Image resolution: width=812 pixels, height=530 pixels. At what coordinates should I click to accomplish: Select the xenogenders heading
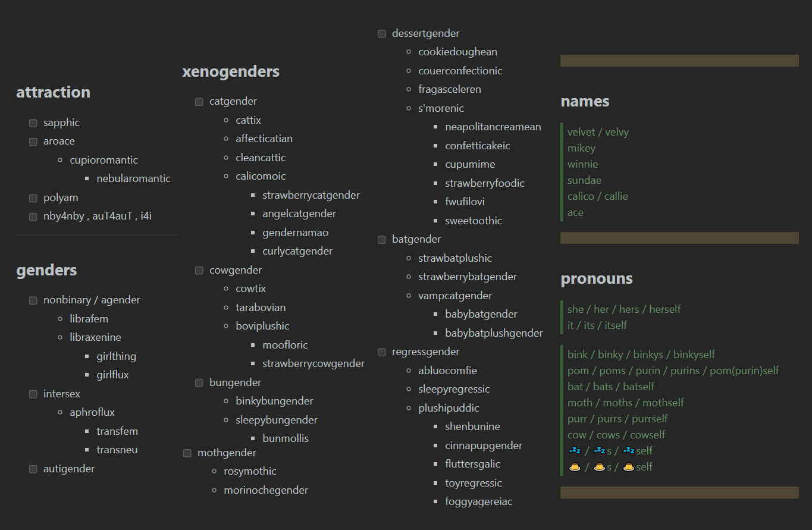click(x=231, y=71)
